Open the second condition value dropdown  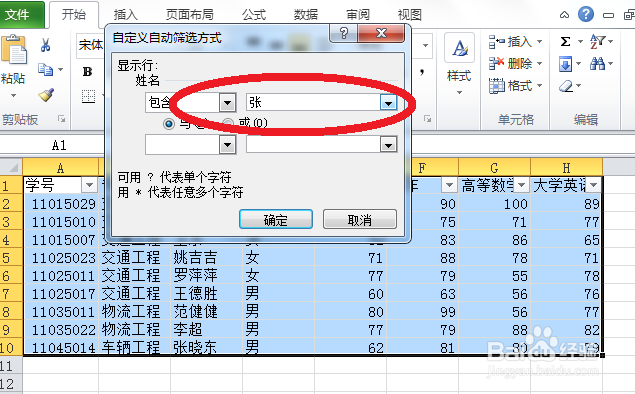click(x=388, y=145)
